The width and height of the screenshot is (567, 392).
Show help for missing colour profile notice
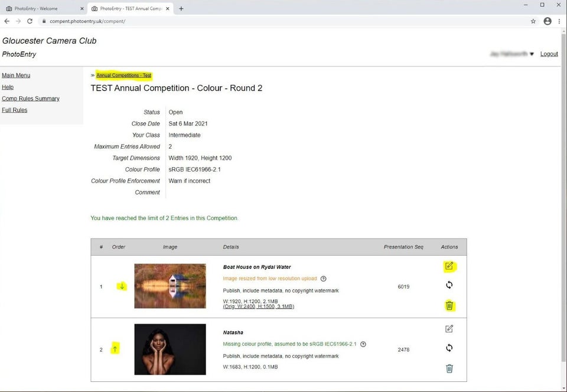click(x=363, y=344)
